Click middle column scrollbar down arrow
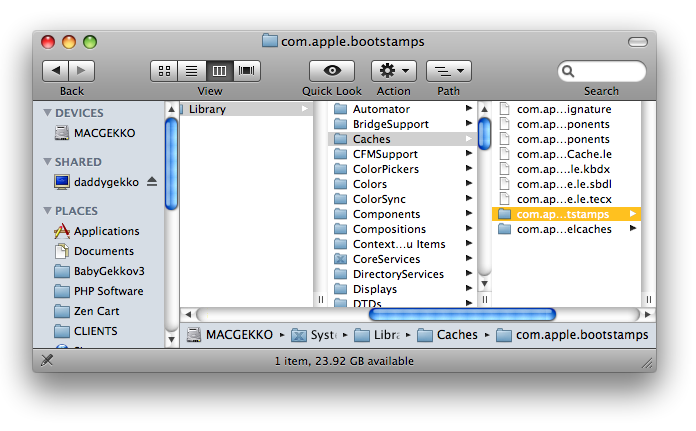Image resolution: width=696 pixels, height=431 pixels. click(x=484, y=284)
